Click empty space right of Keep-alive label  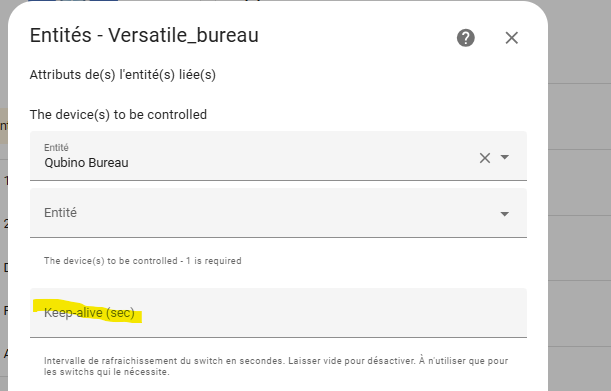click(331, 313)
